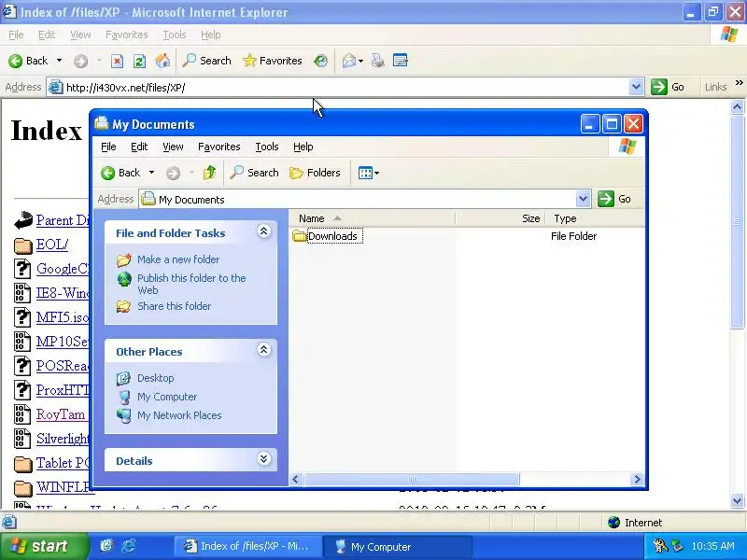Open Back history dropdown arrow in Internet Explorer

pyautogui.click(x=59, y=61)
